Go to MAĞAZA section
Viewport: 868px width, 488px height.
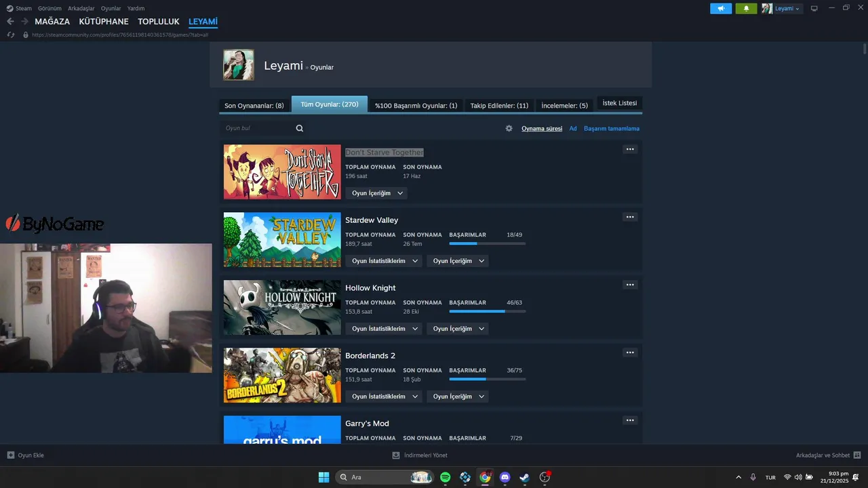coord(52,22)
